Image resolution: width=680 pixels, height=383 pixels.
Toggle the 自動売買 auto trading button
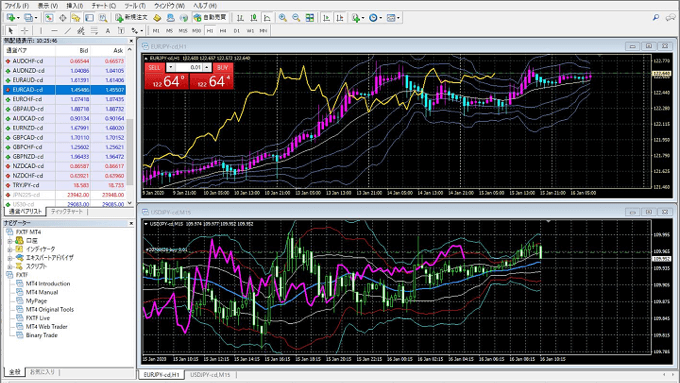click(210, 17)
